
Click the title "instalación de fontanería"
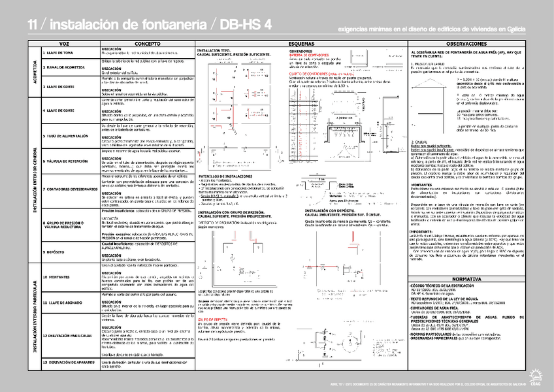click(128, 25)
